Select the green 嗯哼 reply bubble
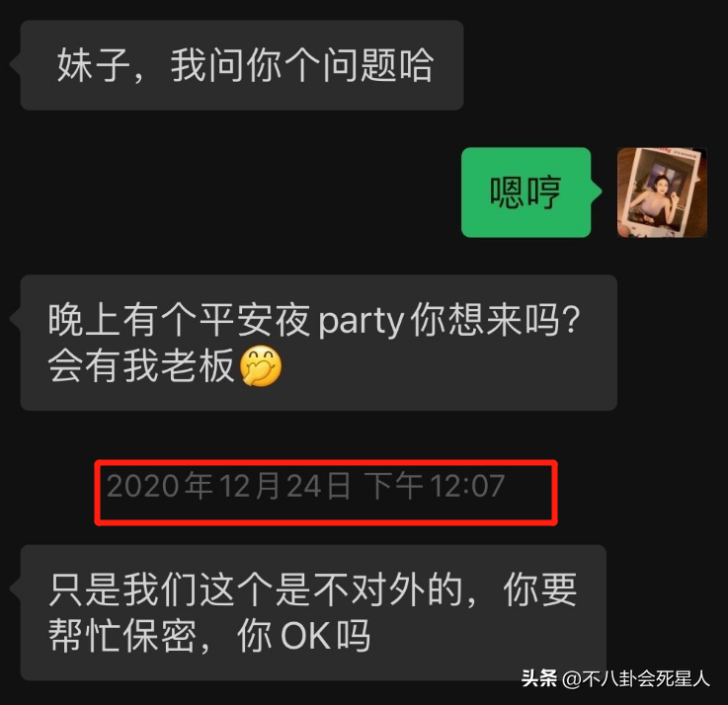This screenshot has height=705, width=728. 526,193
